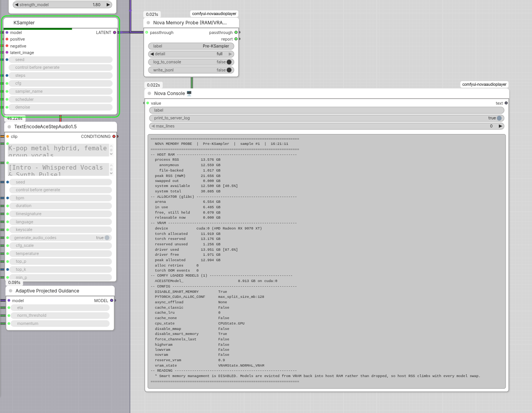The image size is (532, 413).
Task: Click the TextEncode clip input socket
Action: coord(7,136)
